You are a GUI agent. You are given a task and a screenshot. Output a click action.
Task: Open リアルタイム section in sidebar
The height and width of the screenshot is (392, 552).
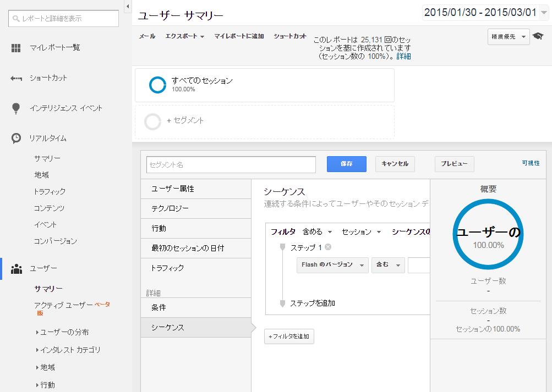(x=48, y=139)
